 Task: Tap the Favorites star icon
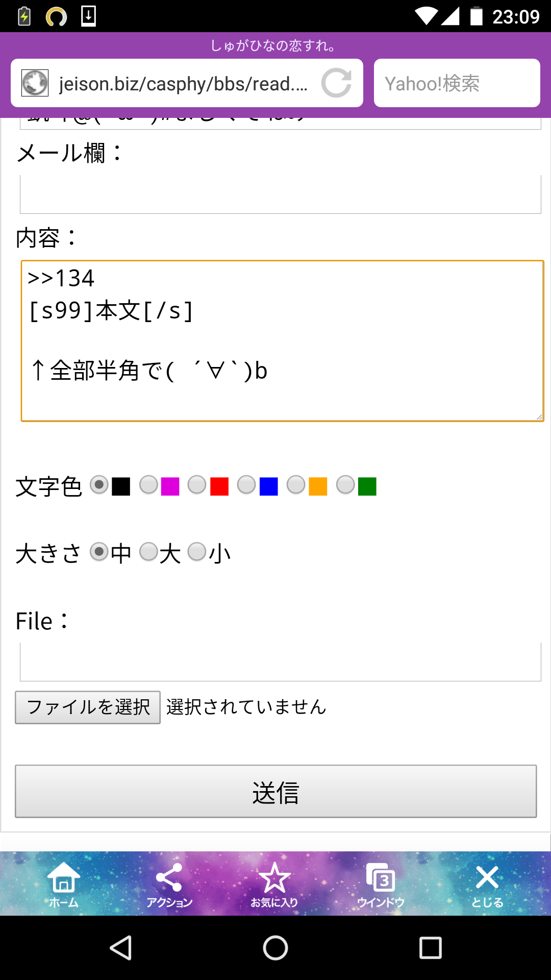[x=274, y=884]
